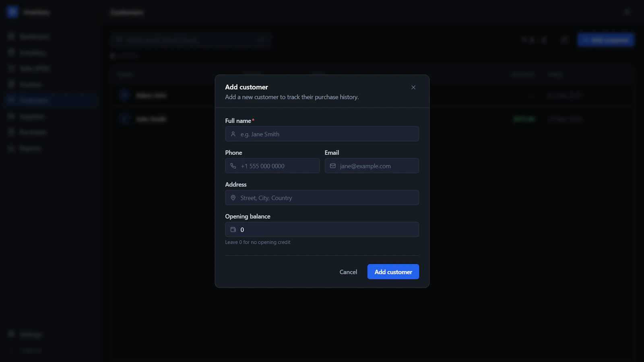Click the phone icon in Phone field

coord(233,166)
